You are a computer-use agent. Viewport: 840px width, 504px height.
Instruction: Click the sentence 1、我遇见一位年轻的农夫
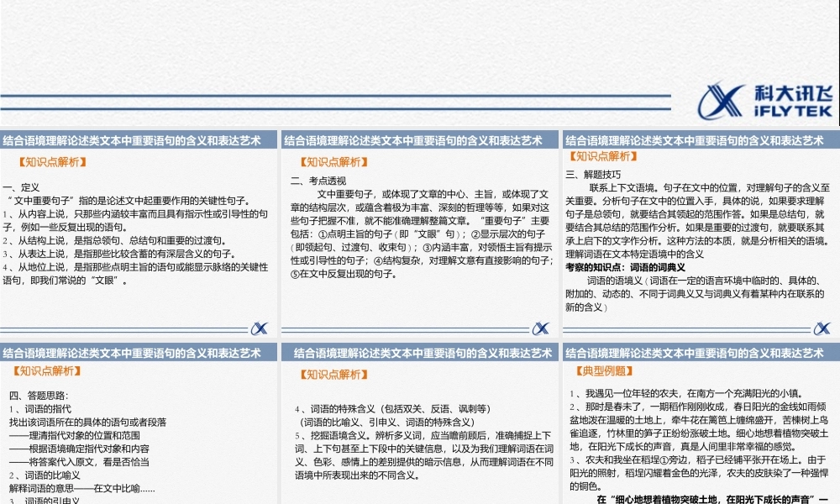point(686,393)
